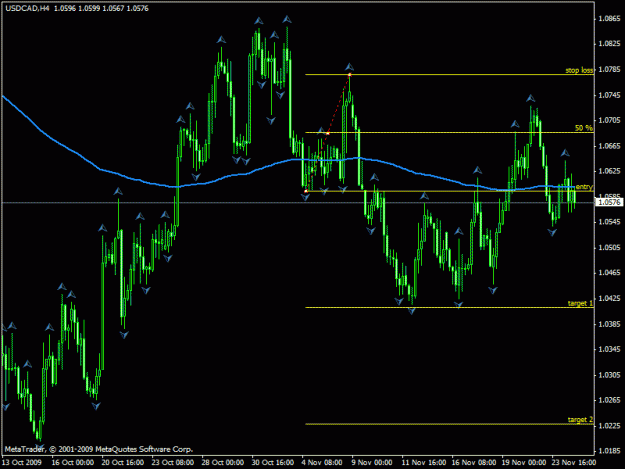Click the '11 Nov 16:00' time label
This screenshot has width=625, height=469.
coord(423,463)
